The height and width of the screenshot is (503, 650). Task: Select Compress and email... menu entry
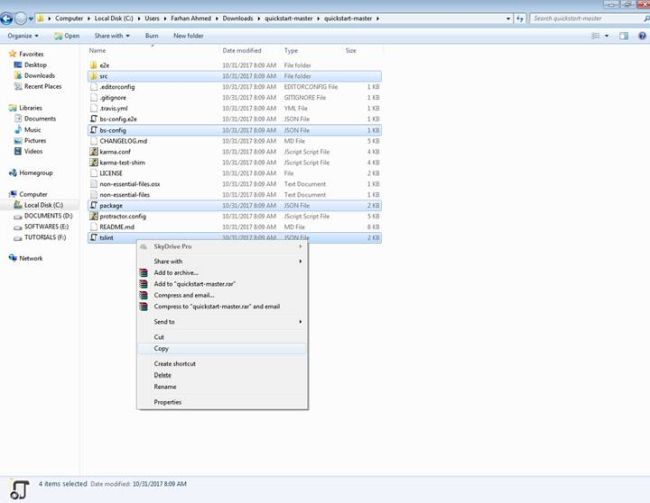222,295
